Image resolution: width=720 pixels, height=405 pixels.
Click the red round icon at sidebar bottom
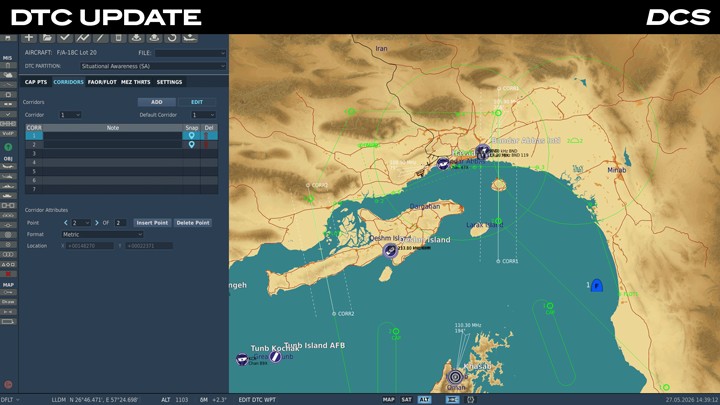(x=8, y=384)
